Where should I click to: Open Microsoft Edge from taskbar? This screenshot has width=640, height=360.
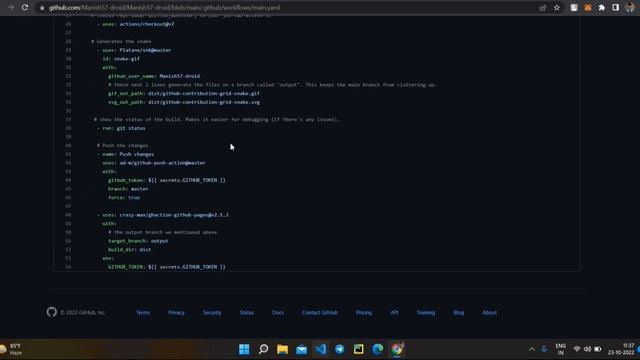click(x=378, y=349)
